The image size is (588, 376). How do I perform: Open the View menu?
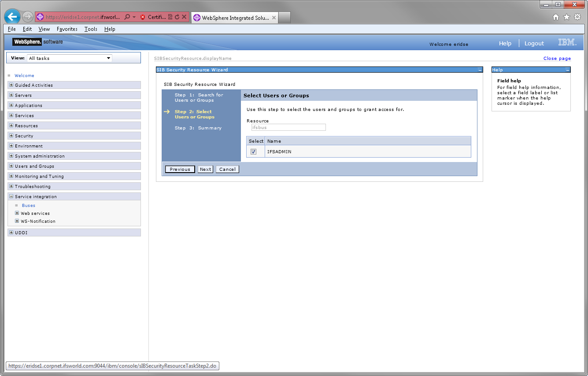44,29
